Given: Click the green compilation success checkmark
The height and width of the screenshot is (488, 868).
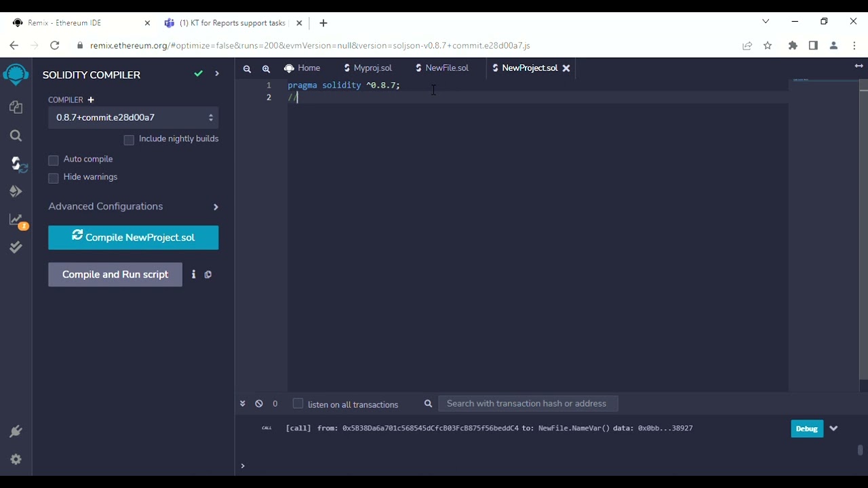Looking at the screenshot, I should 198,74.
